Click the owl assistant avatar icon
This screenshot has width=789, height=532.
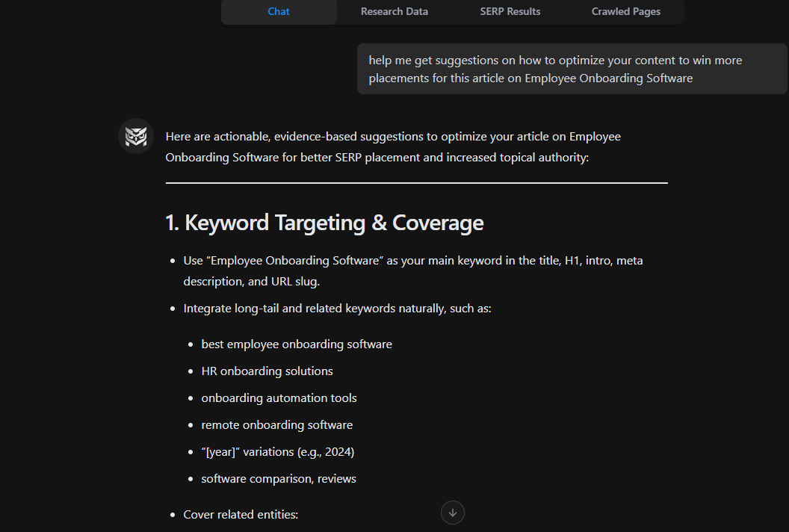tap(135, 136)
